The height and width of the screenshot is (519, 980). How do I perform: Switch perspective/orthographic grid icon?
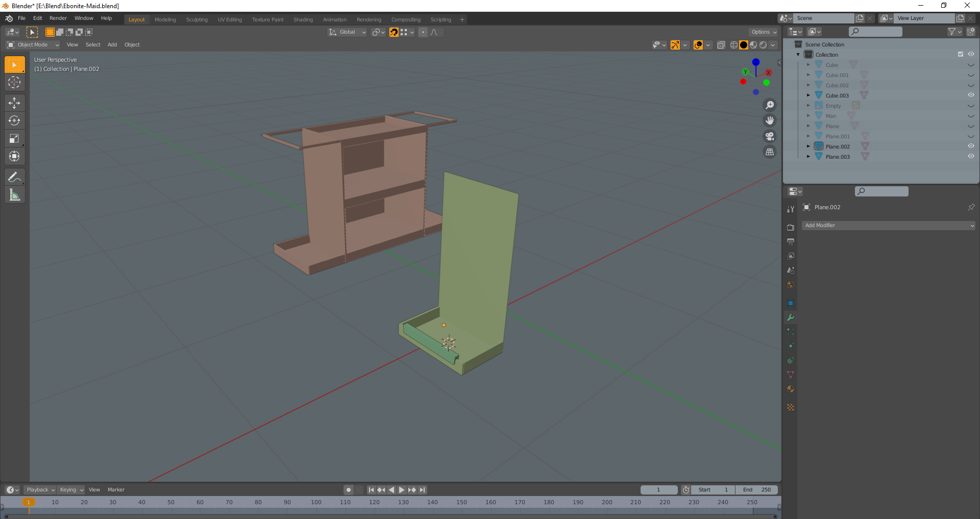(x=770, y=152)
